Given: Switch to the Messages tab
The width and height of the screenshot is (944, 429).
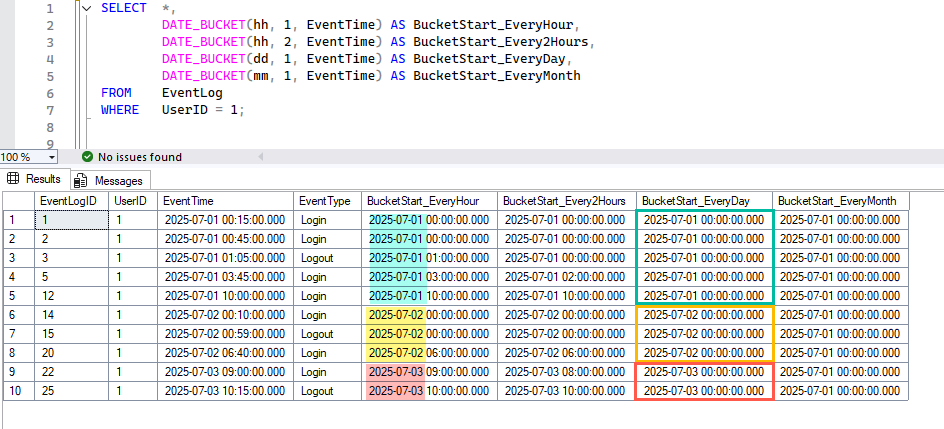Looking at the screenshot, I should coord(118,181).
